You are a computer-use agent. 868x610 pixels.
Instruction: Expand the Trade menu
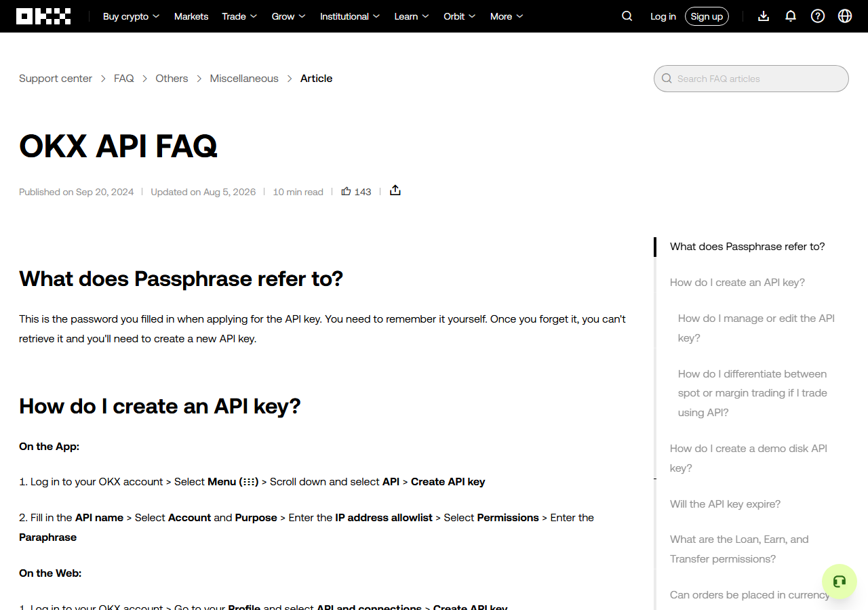(x=239, y=16)
